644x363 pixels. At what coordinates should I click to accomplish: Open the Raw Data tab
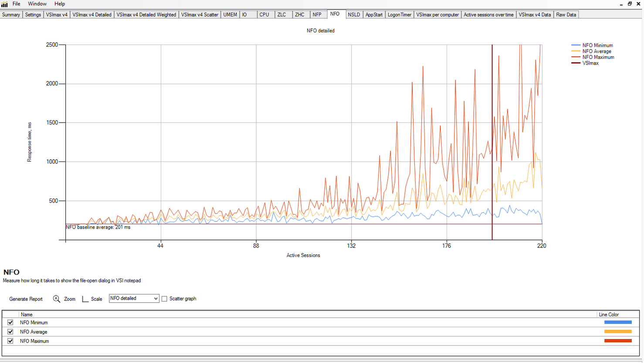pos(566,15)
